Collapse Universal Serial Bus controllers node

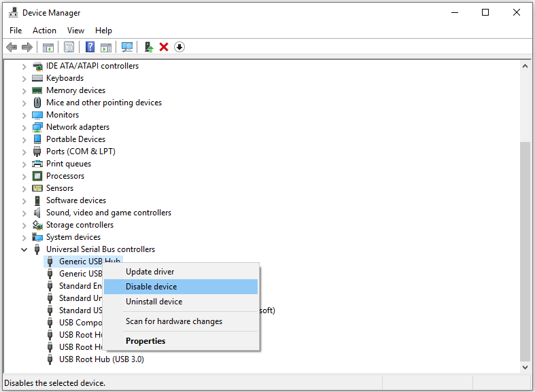point(24,249)
